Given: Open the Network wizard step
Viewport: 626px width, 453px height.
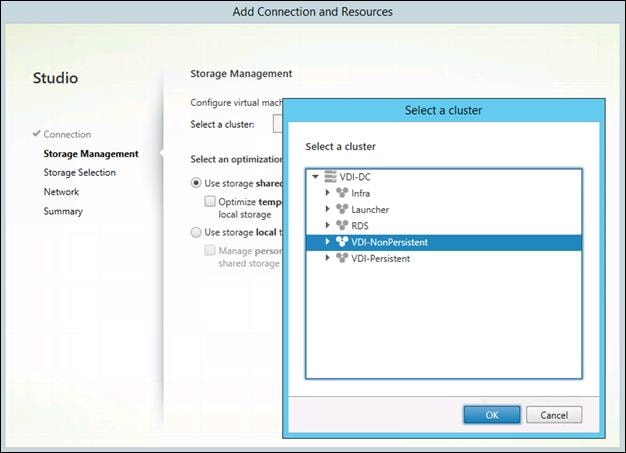Looking at the screenshot, I should (x=61, y=192).
